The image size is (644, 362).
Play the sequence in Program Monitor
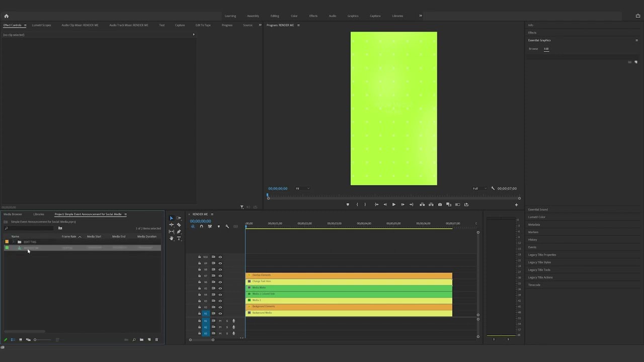point(393,205)
